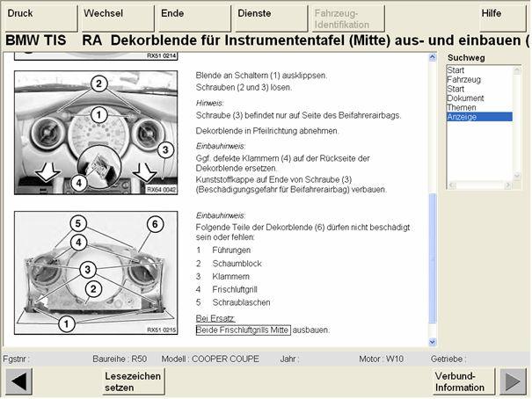Click the forward arrow navigation button

pyautogui.click(x=512, y=381)
